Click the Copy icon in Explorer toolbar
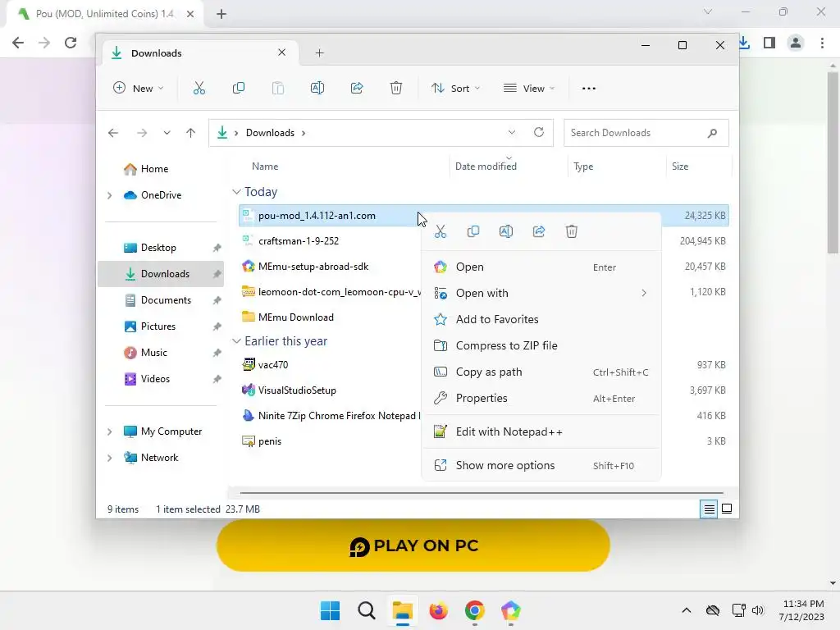The width and height of the screenshot is (840, 630). coord(239,89)
